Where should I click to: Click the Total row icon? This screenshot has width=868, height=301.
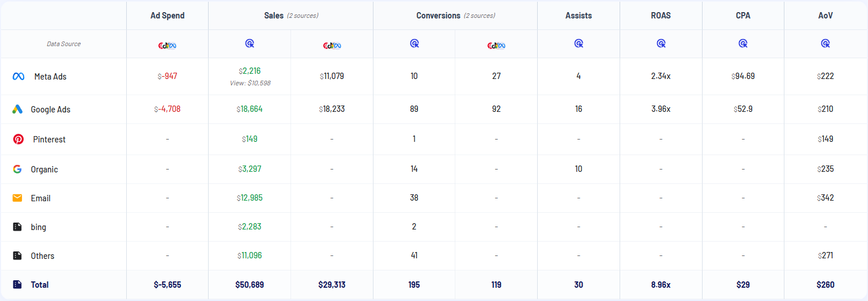18,284
